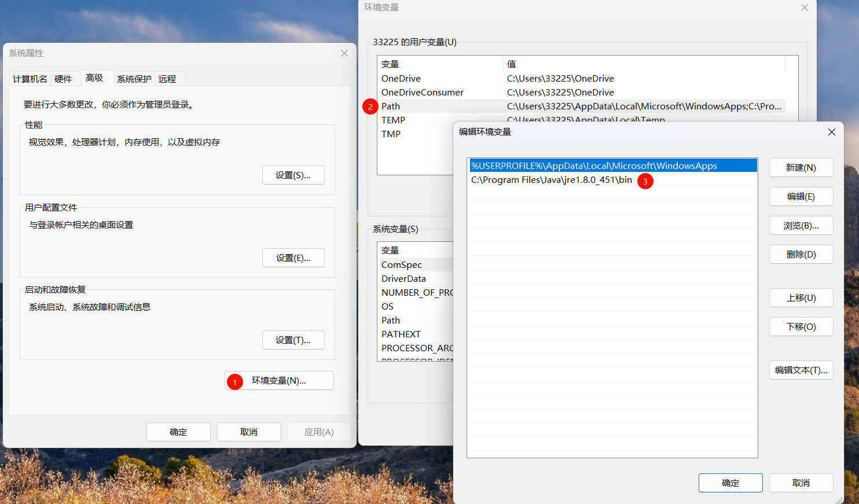This screenshot has height=504, width=859.
Task: Open performance settings with 设置(S)
Action: 293,175
